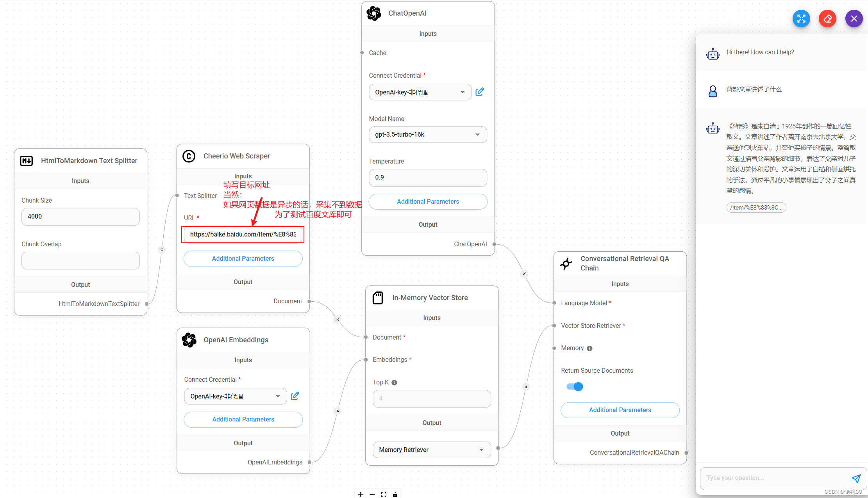Click Additional Parameters button in Cheerio Web Scraper
The width and height of the screenshot is (868, 498).
243,258
